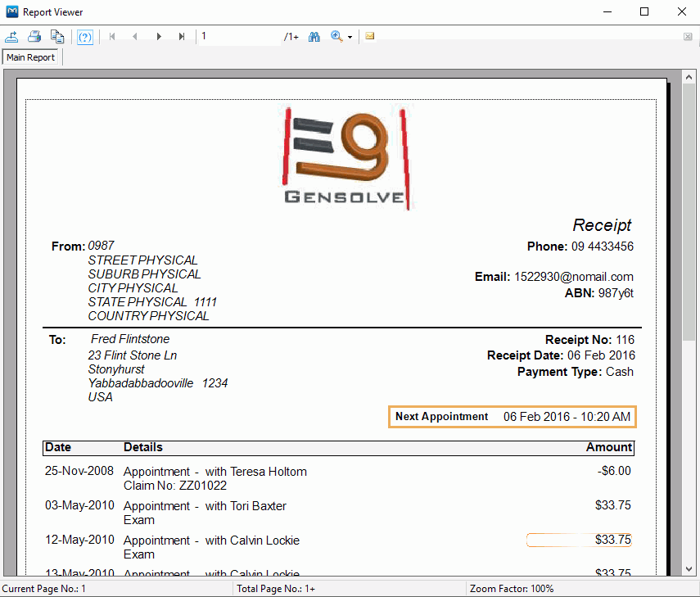
Task: Export the report to a file
Action: (x=12, y=36)
